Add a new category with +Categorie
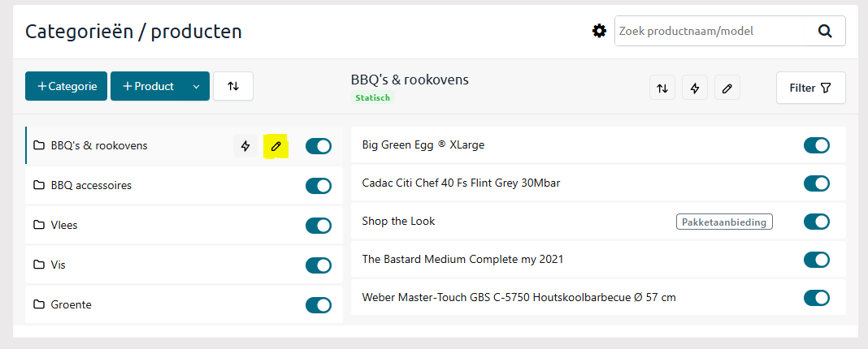The height and width of the screenshot is (349, 868). click(66, 86)
